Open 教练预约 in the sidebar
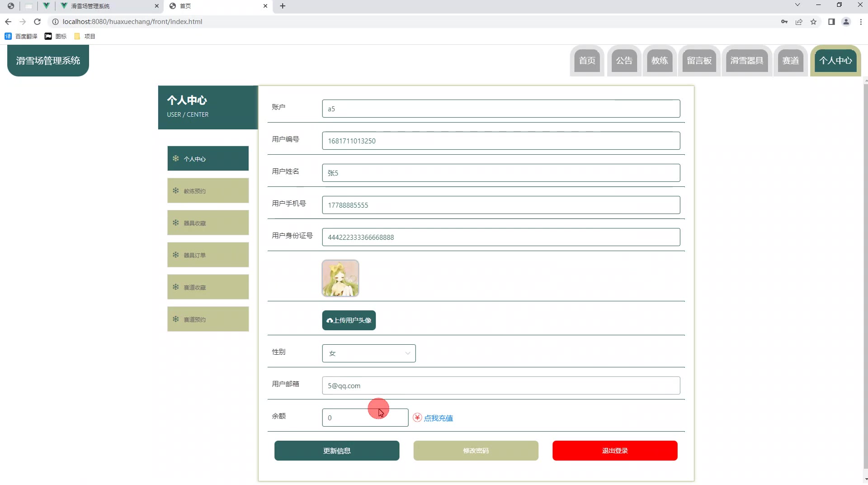 pos(208,190)
